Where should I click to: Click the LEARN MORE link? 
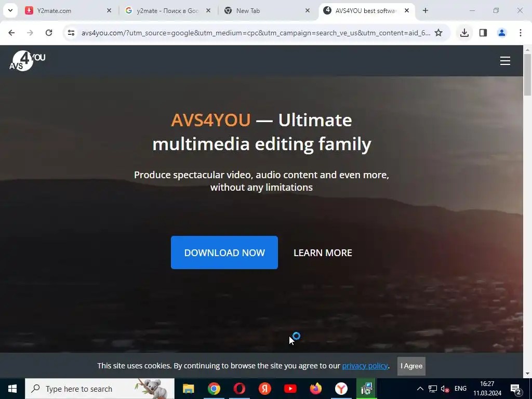[x=323, y=253]
